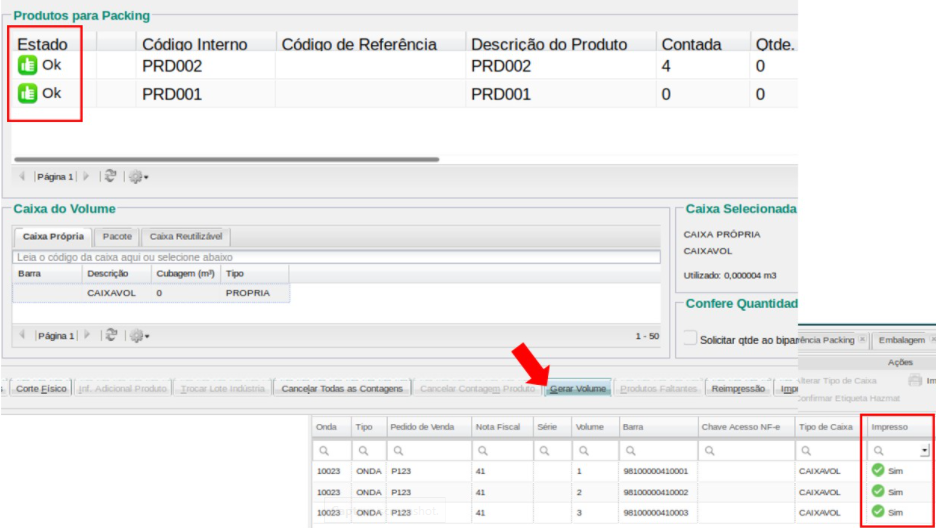Switch to Caixa Reutilizável tab
Image resolution: width=936 pixels, height=528 pixels.
(x=186, y=236)
